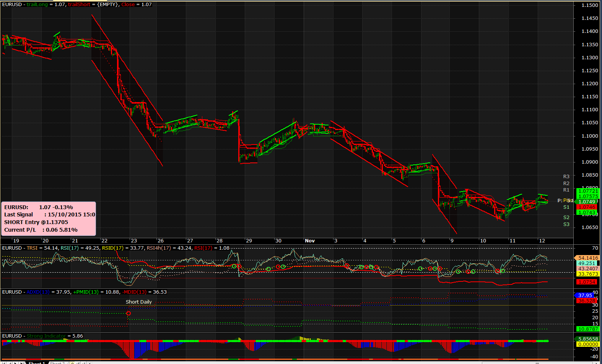Click the R1 resistance pivot label
602x364 pixels.
[566, 190]
